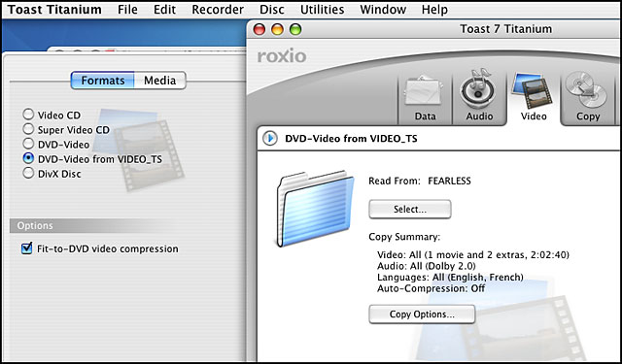Select the Video CD format
Screen dimensions: 622x364
coord(28,115)
